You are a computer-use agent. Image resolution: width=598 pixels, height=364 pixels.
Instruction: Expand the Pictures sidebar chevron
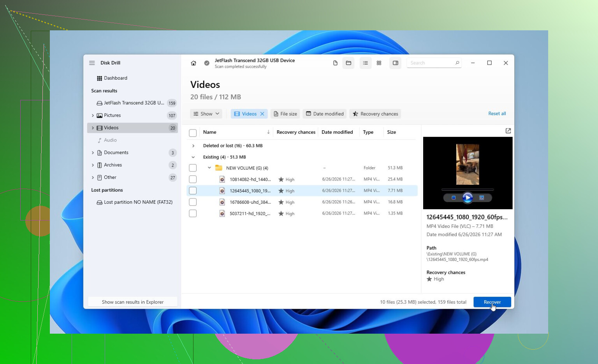(93, 115)
